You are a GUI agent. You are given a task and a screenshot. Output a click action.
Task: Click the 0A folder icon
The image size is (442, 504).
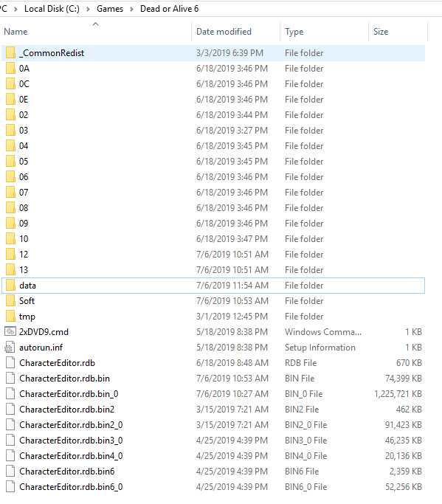[x=10, y=68]
